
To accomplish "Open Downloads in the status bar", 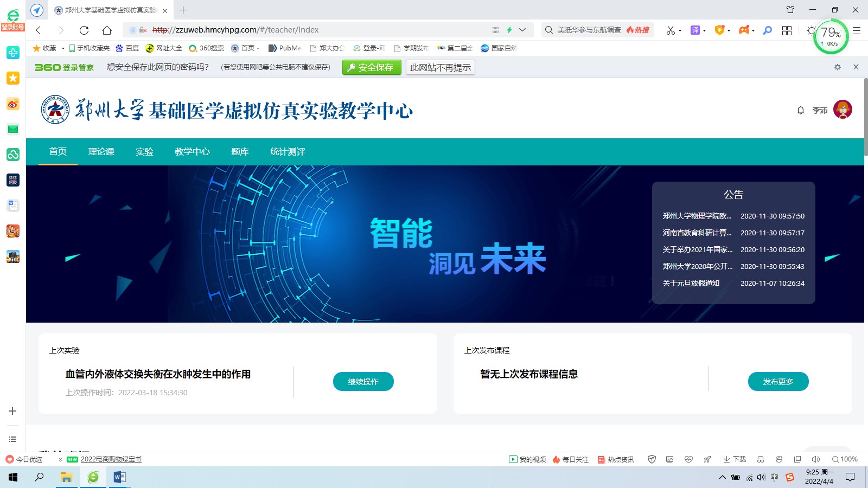I will (735, 459).
